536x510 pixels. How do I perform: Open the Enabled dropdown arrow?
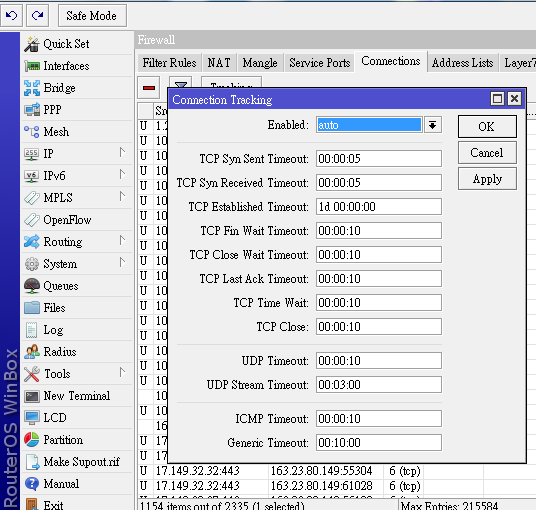point(433,125)
